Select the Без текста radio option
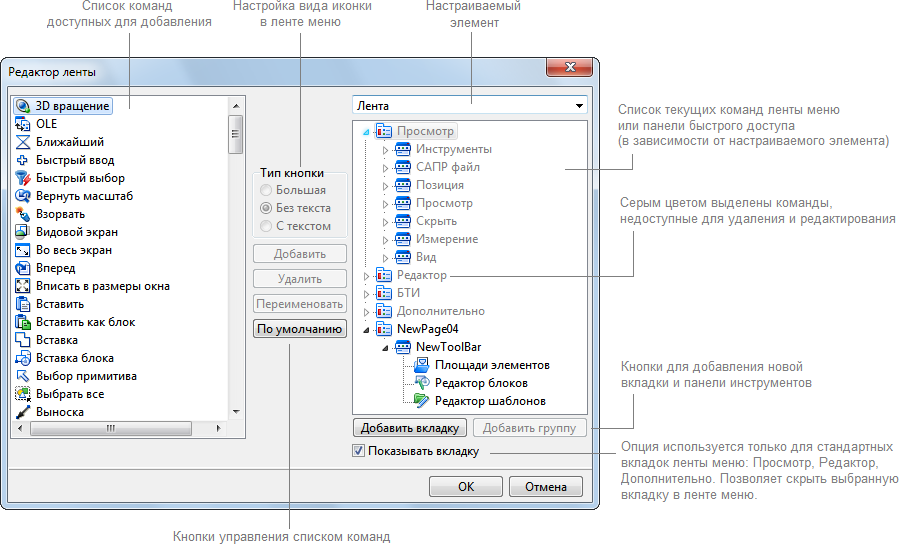 tap(265, 208)
